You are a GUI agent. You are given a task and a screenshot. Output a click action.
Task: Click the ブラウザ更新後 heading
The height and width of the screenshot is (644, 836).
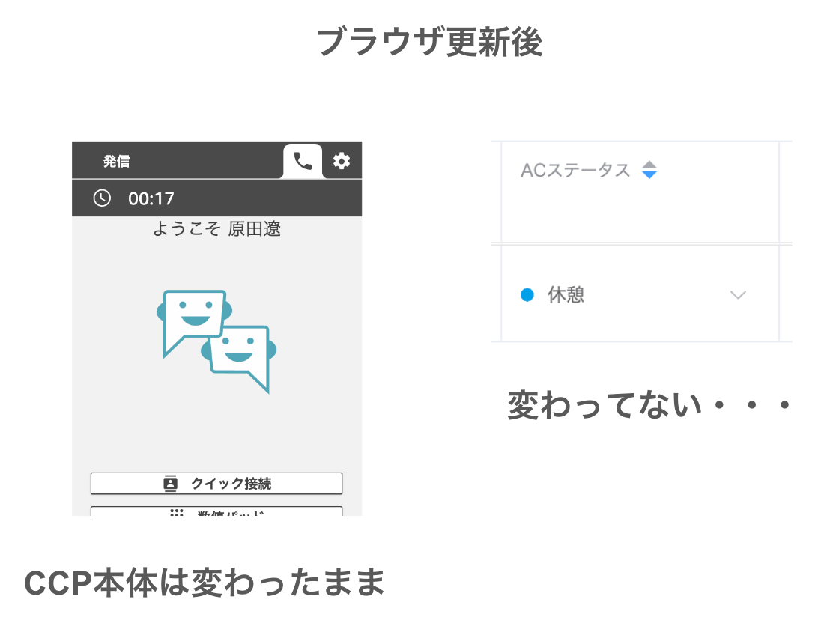click(x=430, y=42)
